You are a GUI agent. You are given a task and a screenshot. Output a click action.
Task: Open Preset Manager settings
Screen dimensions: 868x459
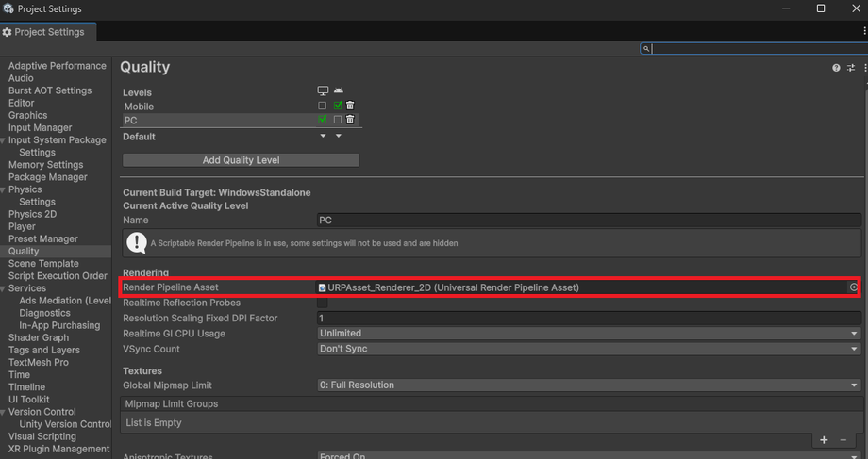(x=42, y=238)
